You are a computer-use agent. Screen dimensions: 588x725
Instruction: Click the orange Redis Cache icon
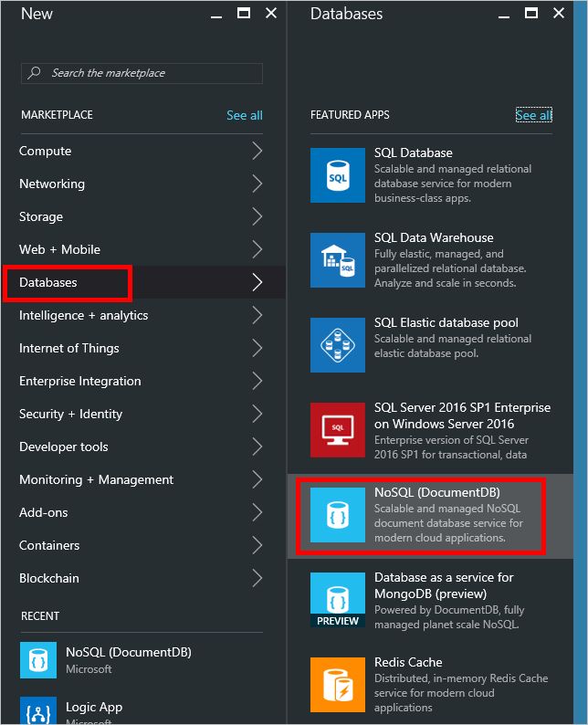click(x=338, y=685)
